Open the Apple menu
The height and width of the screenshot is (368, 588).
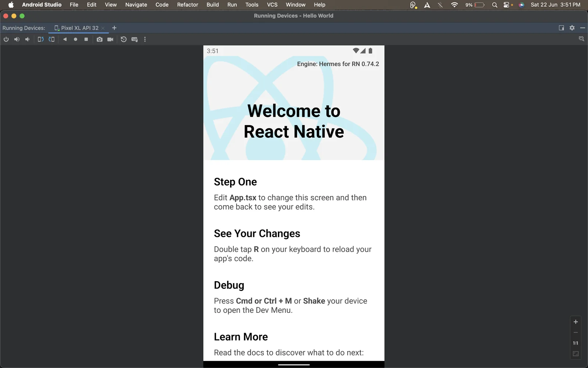tap(11, 5)
